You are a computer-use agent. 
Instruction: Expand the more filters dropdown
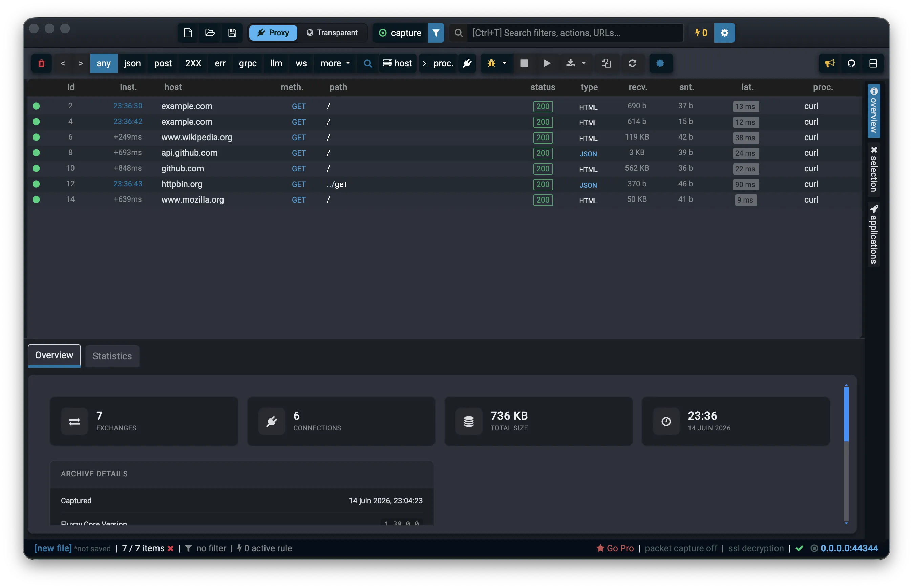coord(335,63)
